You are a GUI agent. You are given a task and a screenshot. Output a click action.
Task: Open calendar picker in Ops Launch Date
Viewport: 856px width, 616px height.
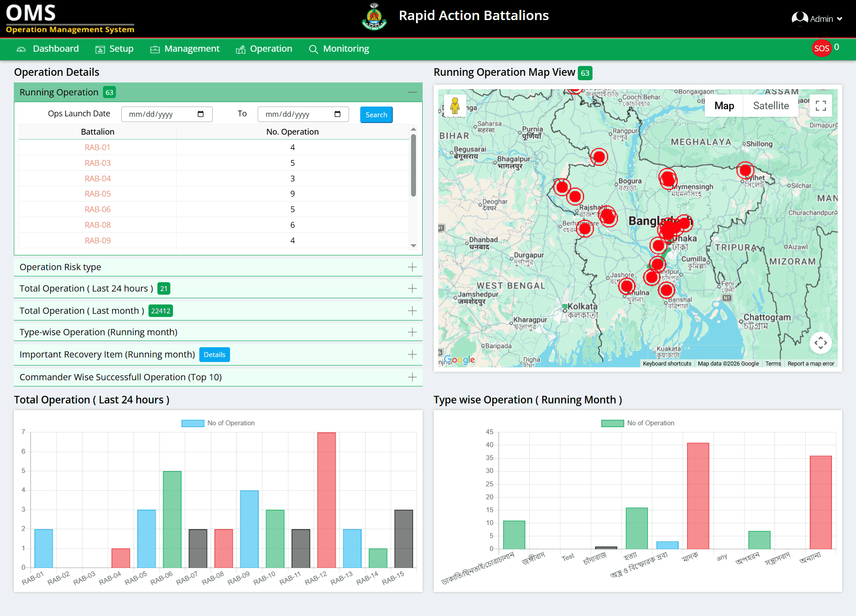click(201, 114)
